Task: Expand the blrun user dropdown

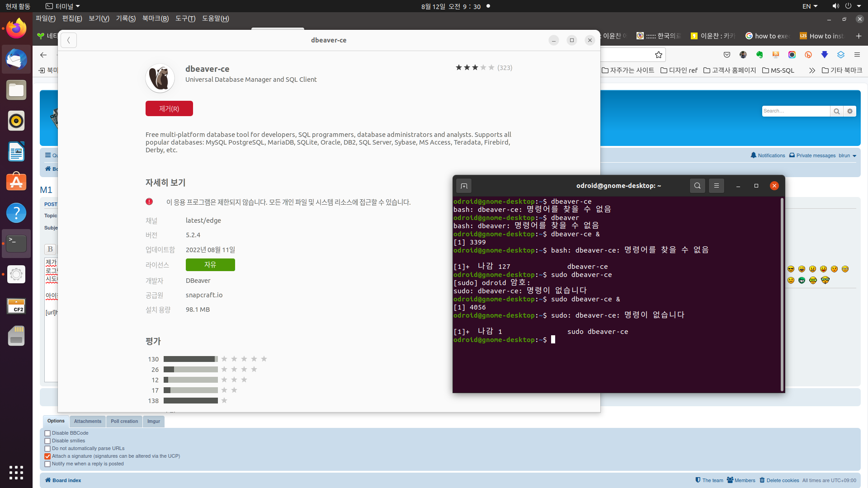Action: pos(847,155)
